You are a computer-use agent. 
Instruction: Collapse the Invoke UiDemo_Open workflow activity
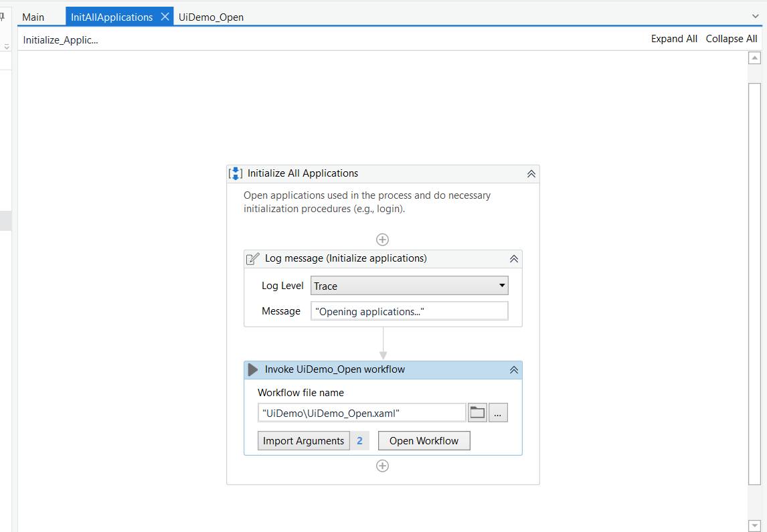pyautogui.click(x=513, y=369)
